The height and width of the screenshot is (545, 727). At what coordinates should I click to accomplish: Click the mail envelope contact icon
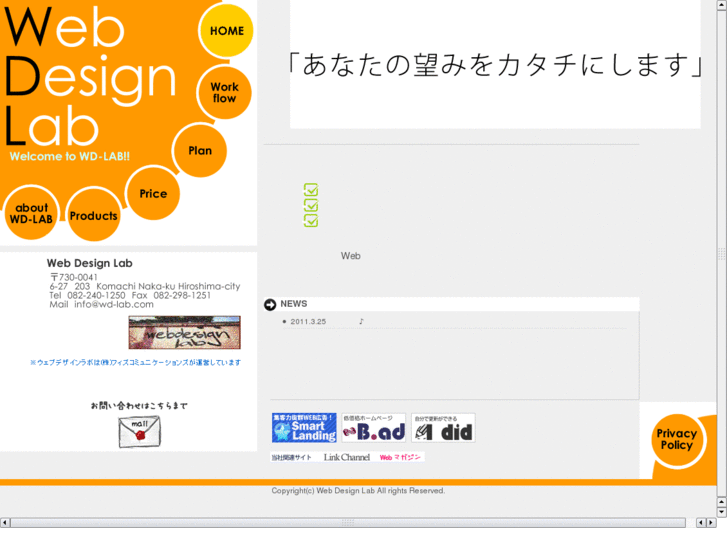tap(140, 431)
